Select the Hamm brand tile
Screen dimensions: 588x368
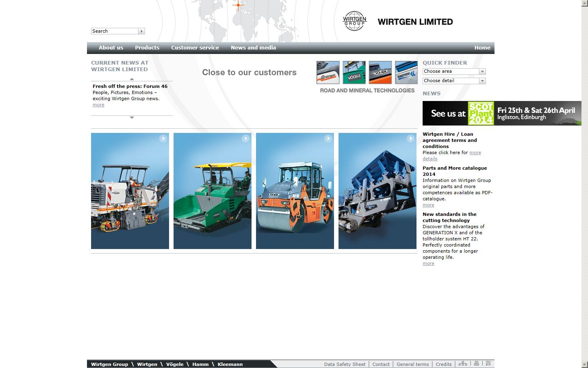[x=380, y=72]
